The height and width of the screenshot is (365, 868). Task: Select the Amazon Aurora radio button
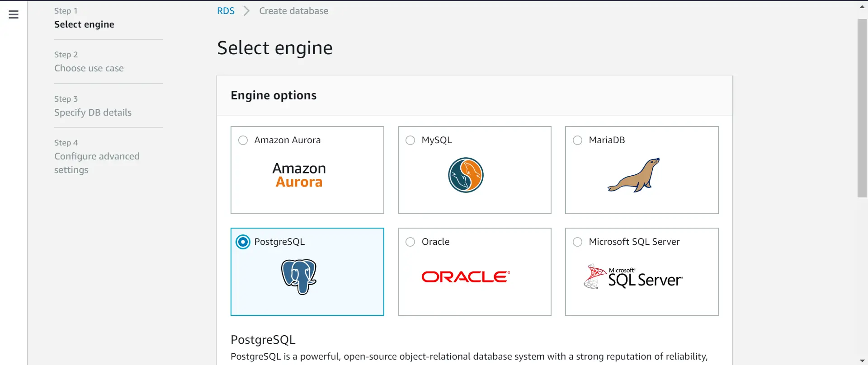pos(243,140)
